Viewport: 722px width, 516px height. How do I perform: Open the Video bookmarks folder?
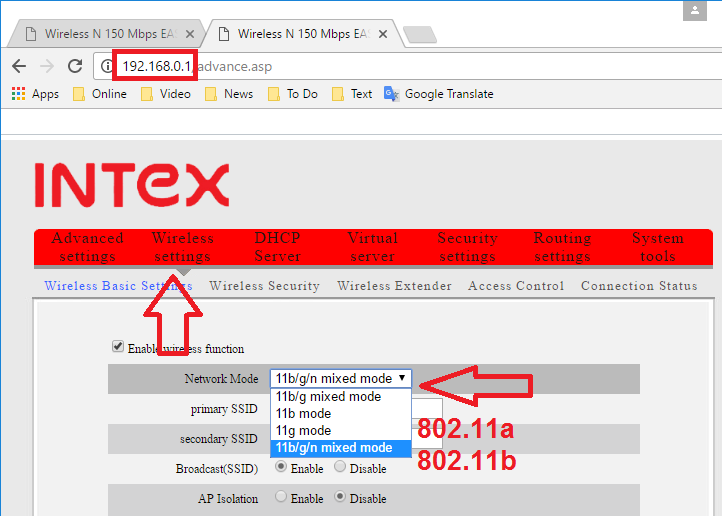pyautogui.click(x=166, y=94)
